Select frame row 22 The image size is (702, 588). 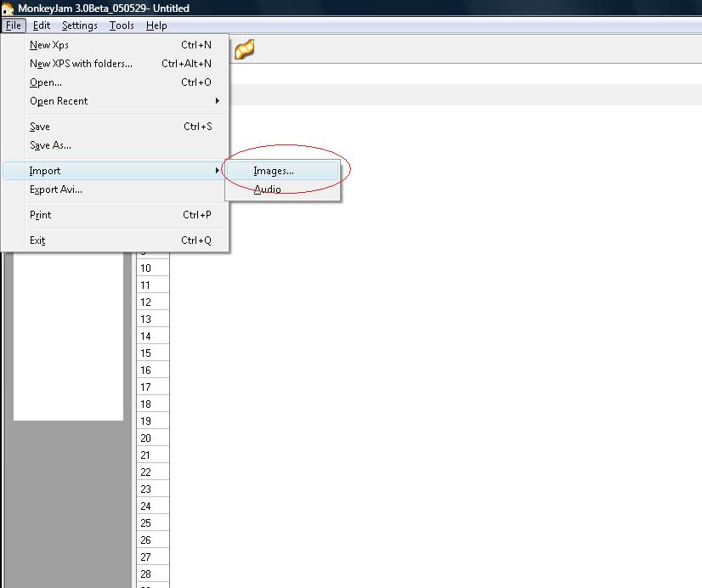click(x=153, y=472)
